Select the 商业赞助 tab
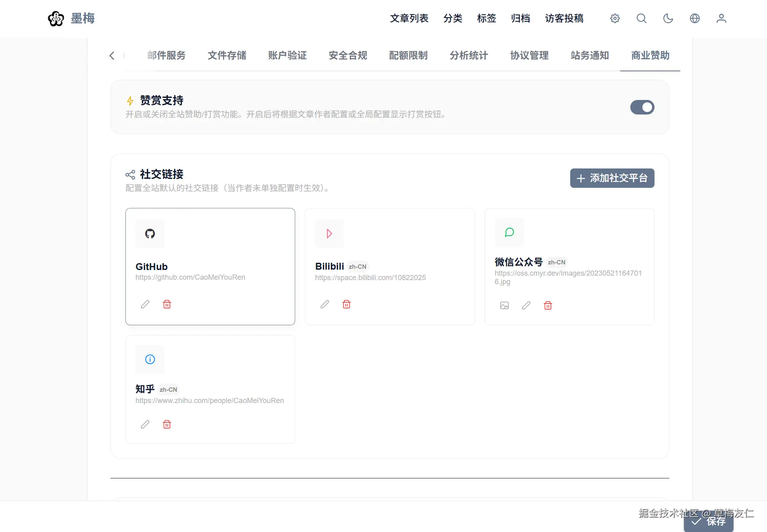The width and height of the screenshot is (767, 532). pos(650,55)
